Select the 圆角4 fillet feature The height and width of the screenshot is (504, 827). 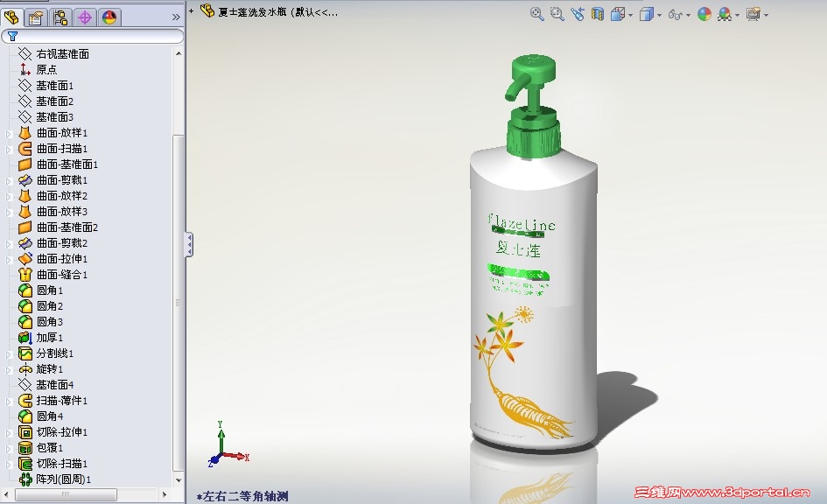point(50,416)
